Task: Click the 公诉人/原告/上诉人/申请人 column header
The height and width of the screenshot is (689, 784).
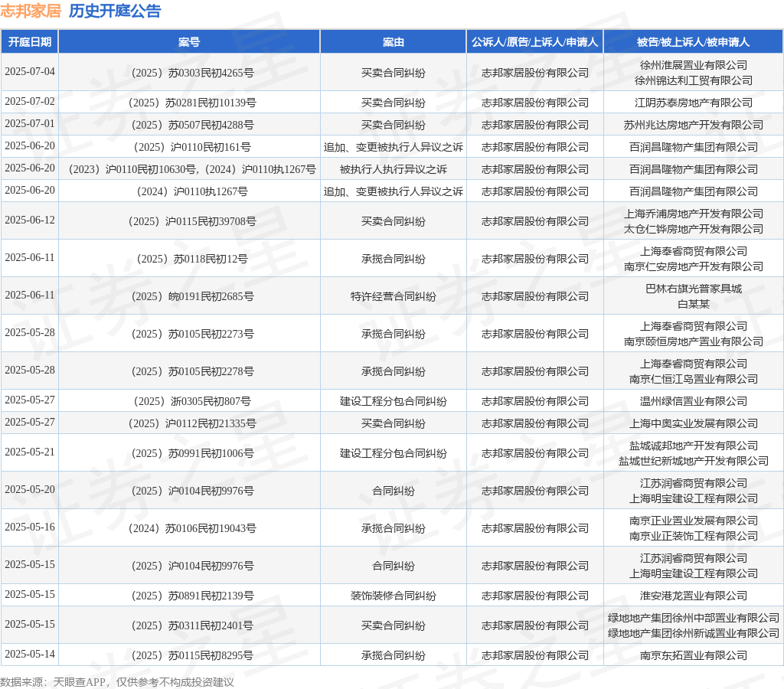Action: point(534,42)
